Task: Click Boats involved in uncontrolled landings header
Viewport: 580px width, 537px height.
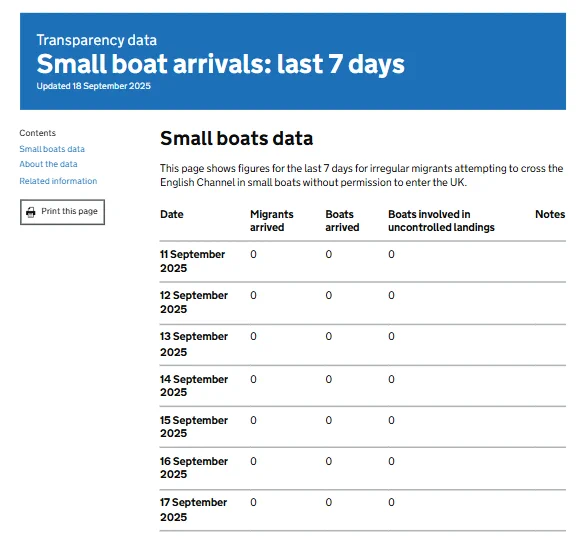Action: coord(441,221)
